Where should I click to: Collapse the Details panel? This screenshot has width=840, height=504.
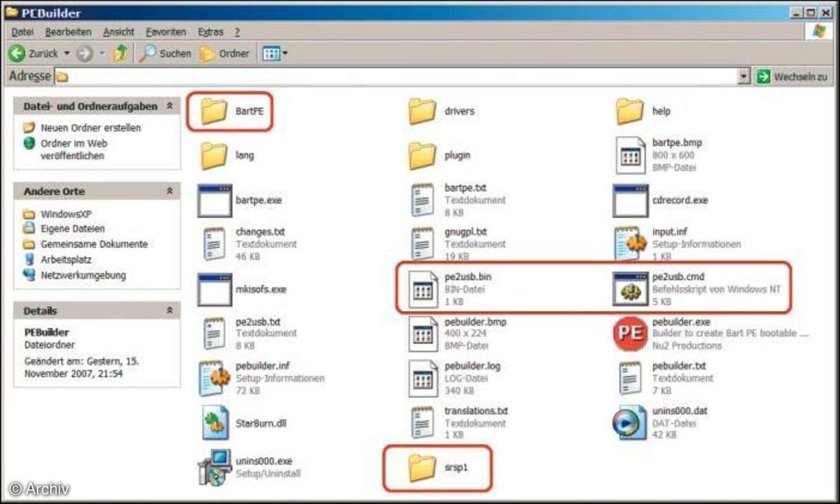[x=169, y=310]
